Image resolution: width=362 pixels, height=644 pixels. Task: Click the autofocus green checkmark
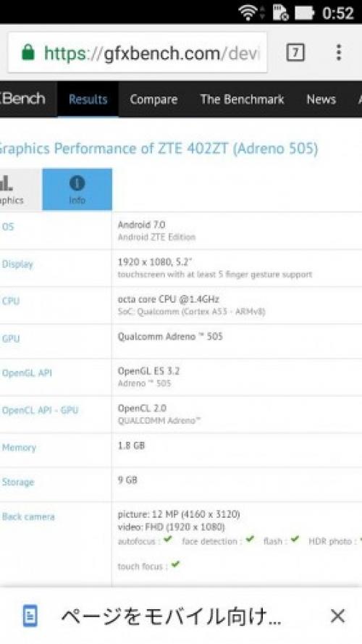167,539
